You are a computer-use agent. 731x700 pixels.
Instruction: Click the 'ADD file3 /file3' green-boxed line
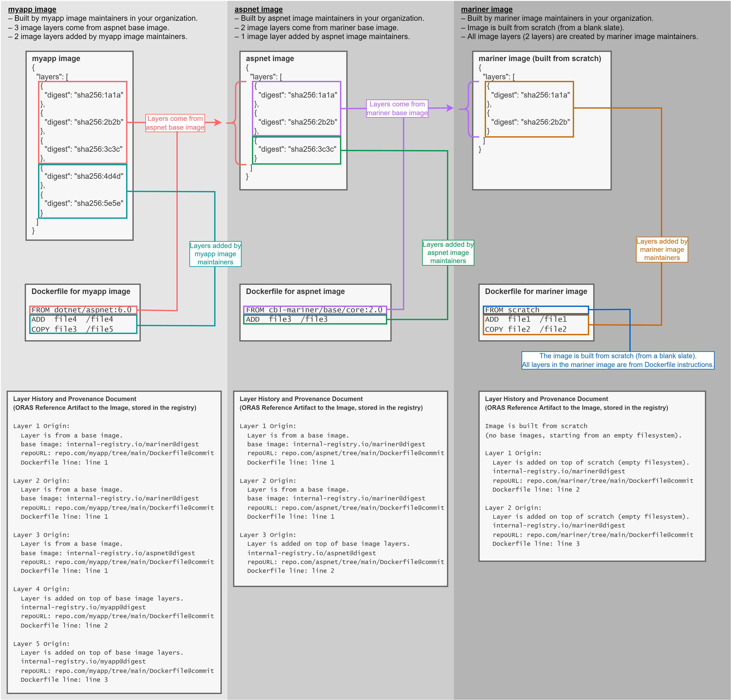314,319
